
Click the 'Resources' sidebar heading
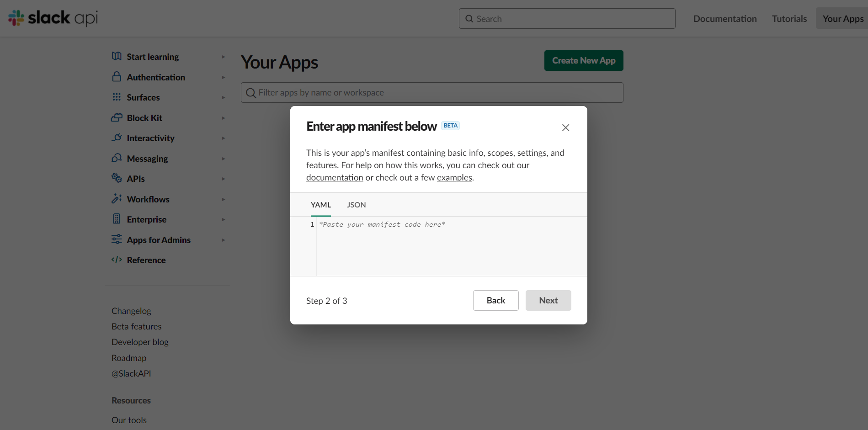pyautogui.click(x=131, y=400)
